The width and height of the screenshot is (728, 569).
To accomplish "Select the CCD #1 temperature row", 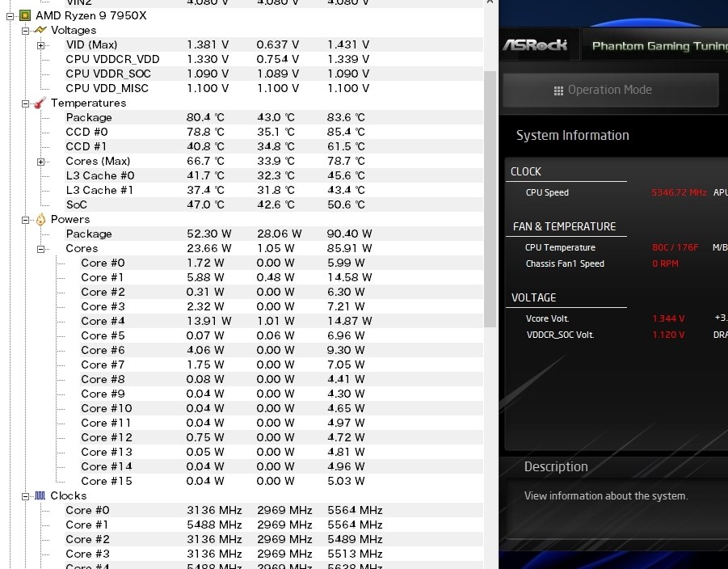I will (274, 147).
